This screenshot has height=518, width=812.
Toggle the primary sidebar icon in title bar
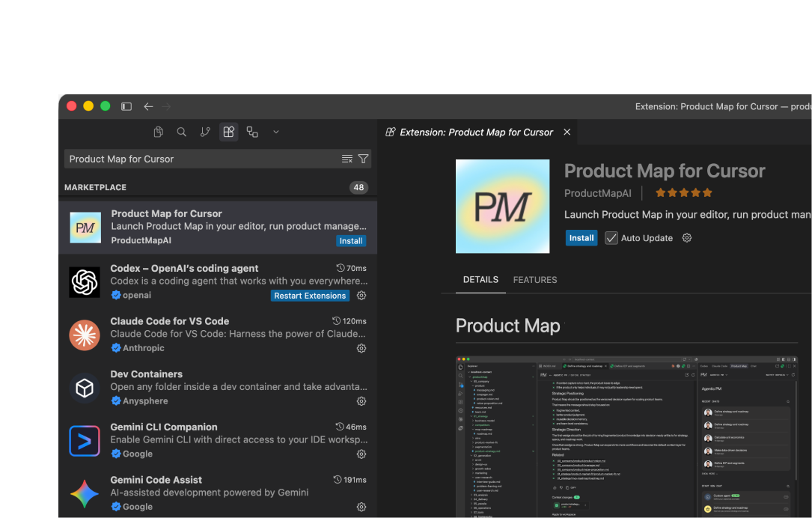click(x=126, y=106)
